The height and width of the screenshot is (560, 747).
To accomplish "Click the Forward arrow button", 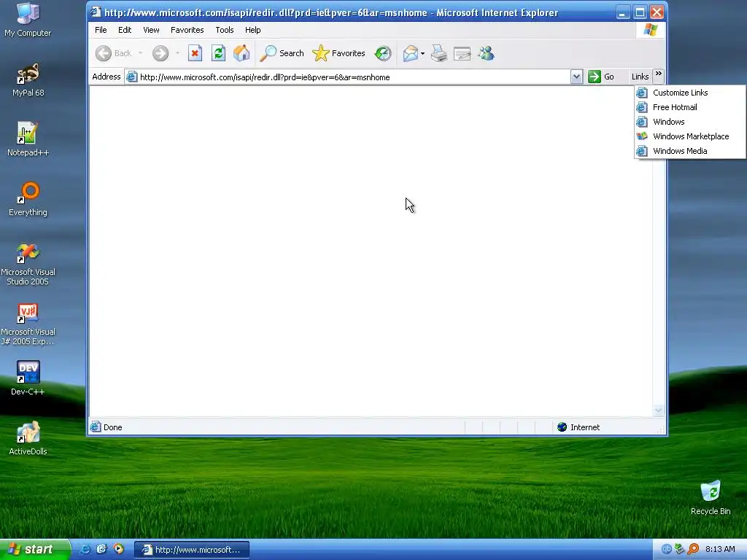I will [x=160, y=53].
